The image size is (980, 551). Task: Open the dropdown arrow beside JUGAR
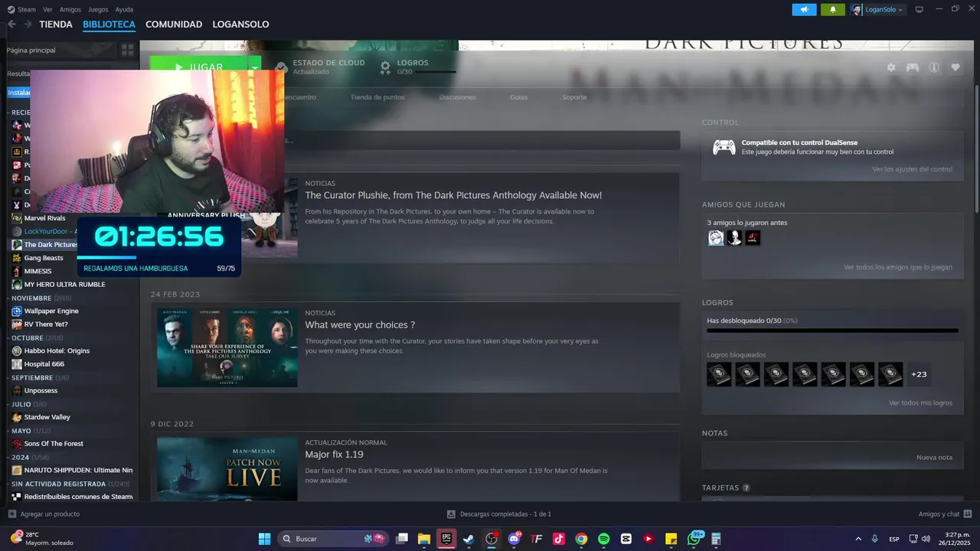click(x=254, y=67)
